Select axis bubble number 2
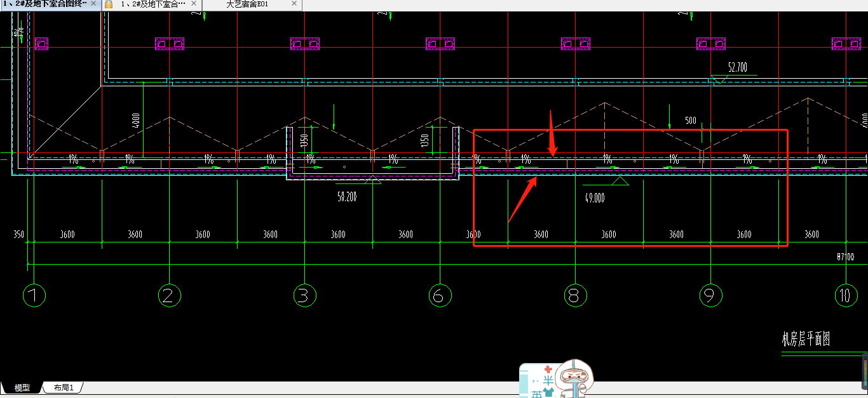This screenshot has height=398, width=868. point(169,295)
